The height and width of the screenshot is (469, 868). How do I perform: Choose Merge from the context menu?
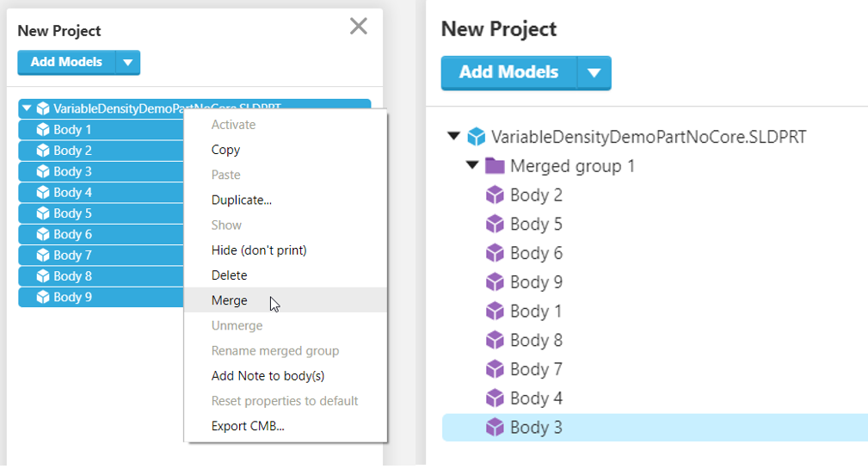pos(230,300)
